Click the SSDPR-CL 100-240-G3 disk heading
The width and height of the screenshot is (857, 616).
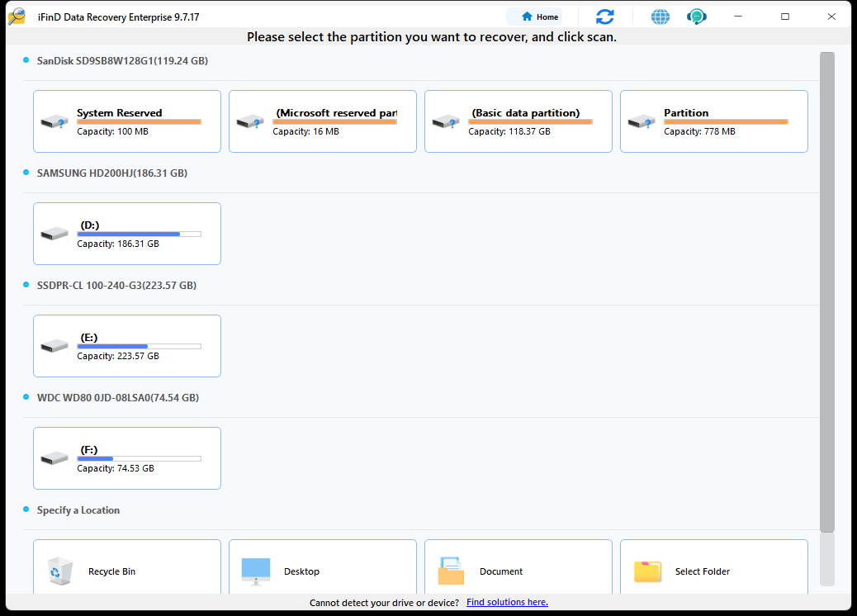click(116, 286)
